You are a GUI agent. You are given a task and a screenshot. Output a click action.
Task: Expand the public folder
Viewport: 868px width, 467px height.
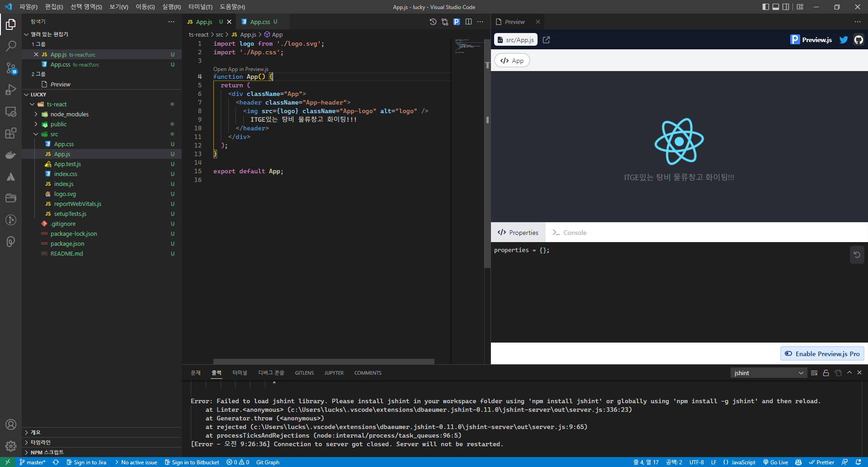tap(36, 124)
